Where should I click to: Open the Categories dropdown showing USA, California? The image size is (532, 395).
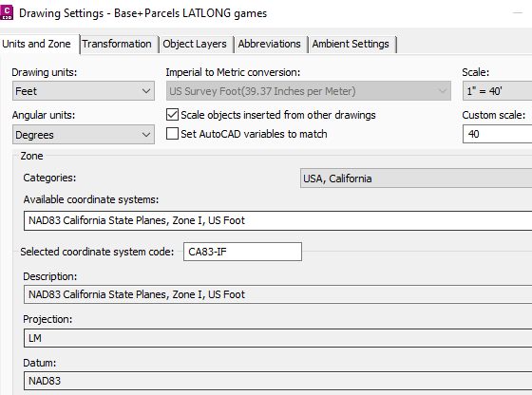[416, 179]
